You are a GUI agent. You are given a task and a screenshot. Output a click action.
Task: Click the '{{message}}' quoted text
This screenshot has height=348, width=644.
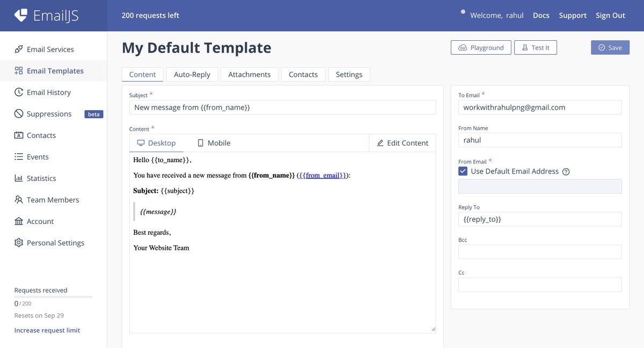click(158, 212)
